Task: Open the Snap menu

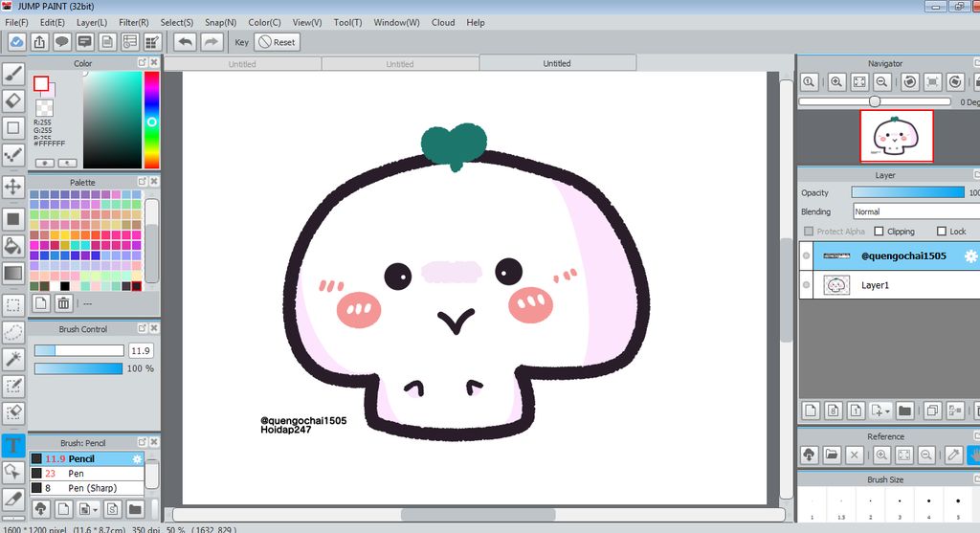Action: (x=221, y=23)
